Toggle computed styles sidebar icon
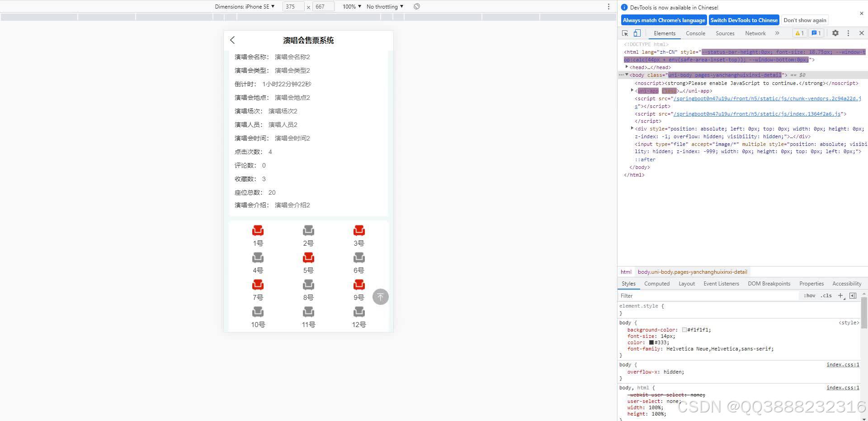 (853, 296)
